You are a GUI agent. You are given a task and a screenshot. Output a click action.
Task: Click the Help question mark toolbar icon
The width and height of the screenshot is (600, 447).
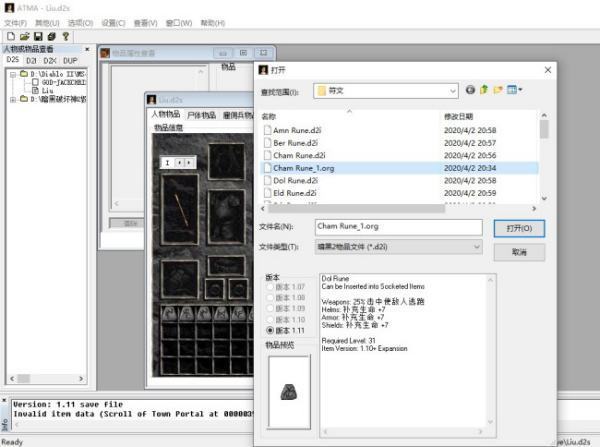click(65, 36)
